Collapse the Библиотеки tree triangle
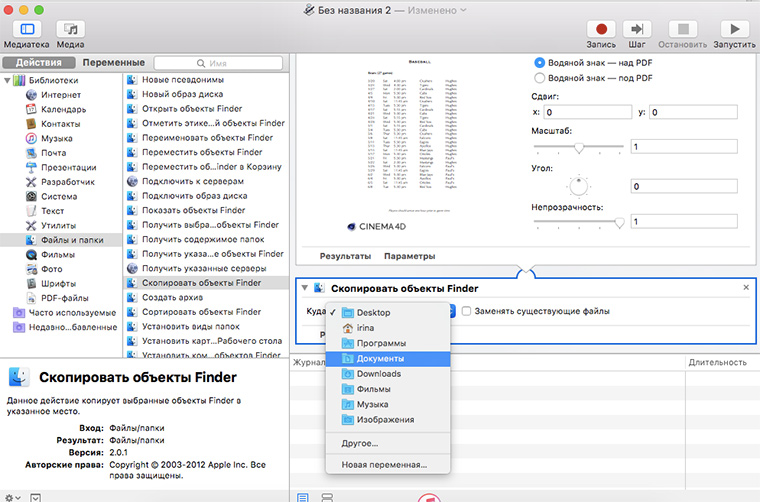The height and width of the screenshot is (502, 760). coord(7,81)
